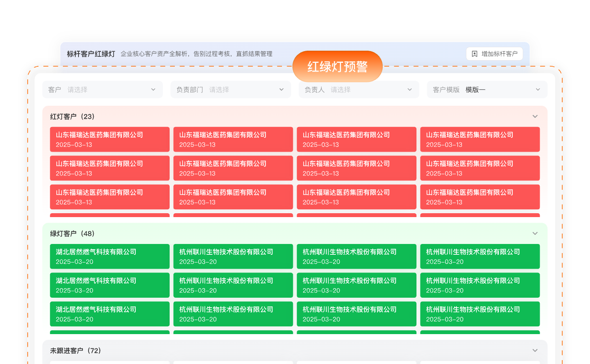This screenshot has width=590, height=364.
Task: Collapse the 绿灯客户 section chevron
Action: (535, 234)
